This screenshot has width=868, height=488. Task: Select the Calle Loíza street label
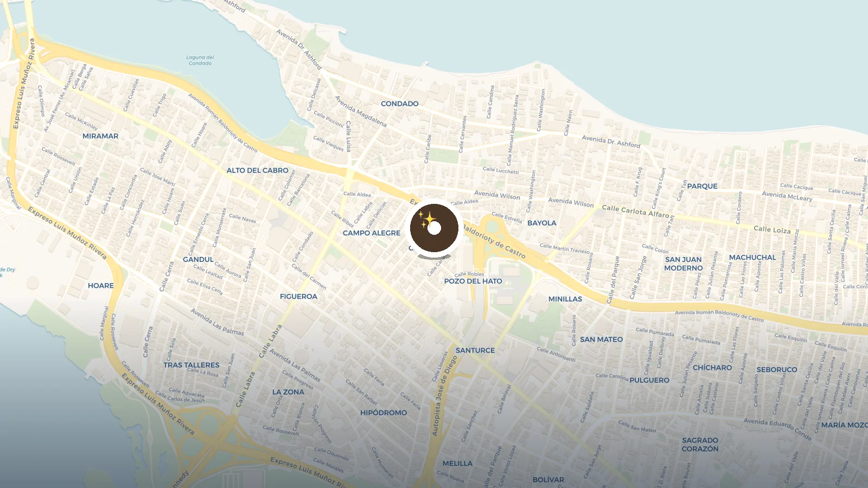pos(772,230)
